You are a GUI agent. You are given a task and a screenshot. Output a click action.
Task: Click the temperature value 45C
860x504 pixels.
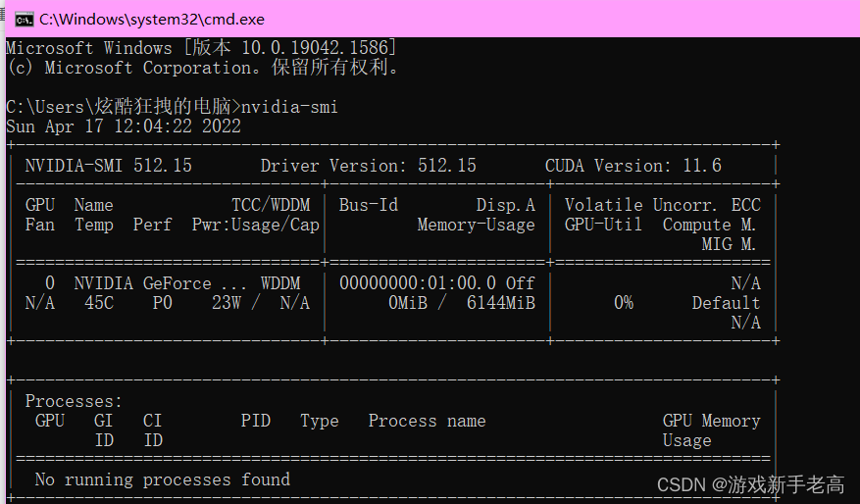click(99, 303)
